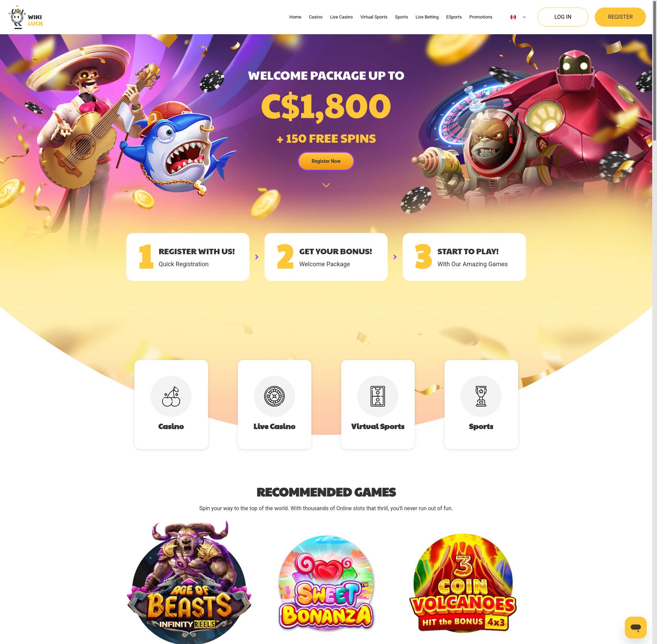Open the Live Casino roulette icon card

pyautogui.click(x=274, y=404)
